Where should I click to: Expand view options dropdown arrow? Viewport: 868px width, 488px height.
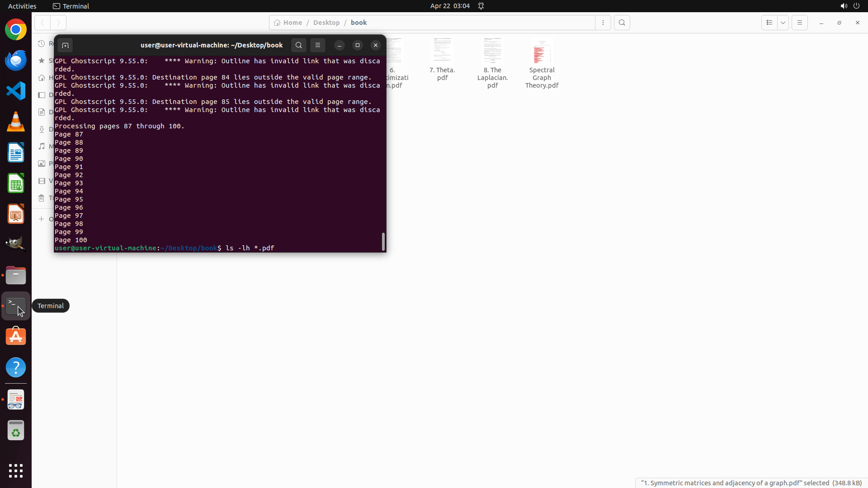pos(783,23)
